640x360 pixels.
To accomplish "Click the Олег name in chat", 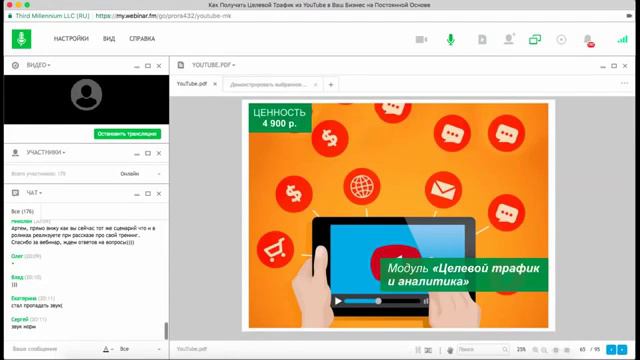I will pos(17,256).
